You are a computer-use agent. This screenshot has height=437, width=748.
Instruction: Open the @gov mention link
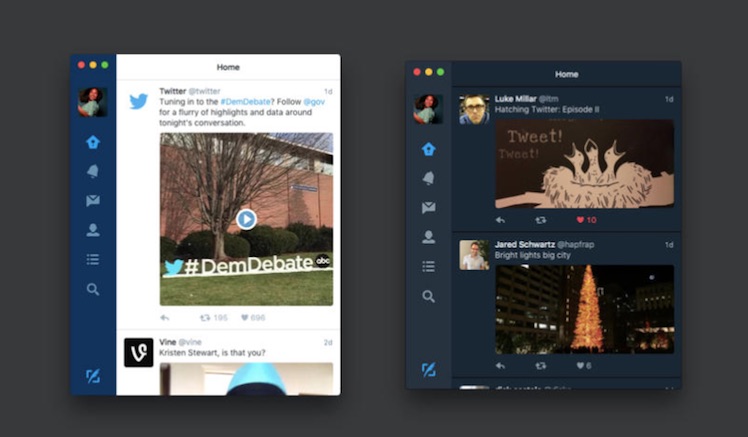[x=314, y=102]
